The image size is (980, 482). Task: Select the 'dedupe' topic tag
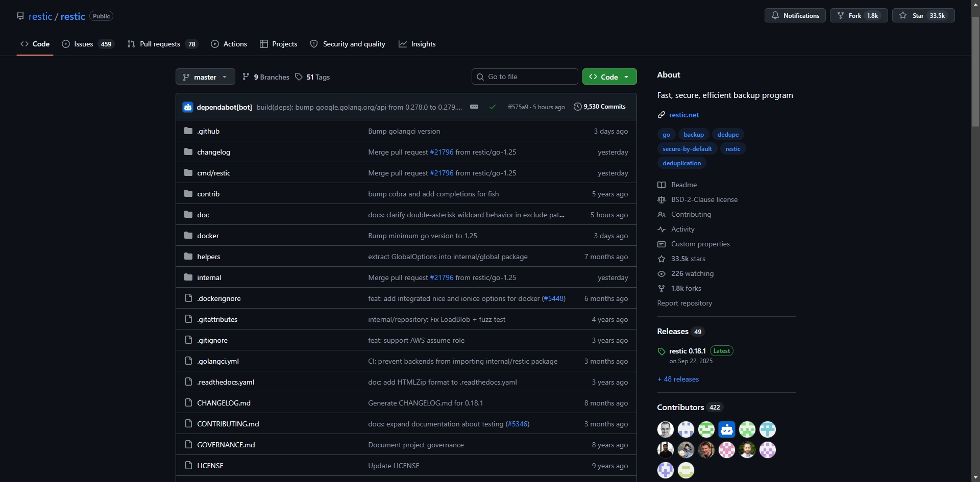728,135
